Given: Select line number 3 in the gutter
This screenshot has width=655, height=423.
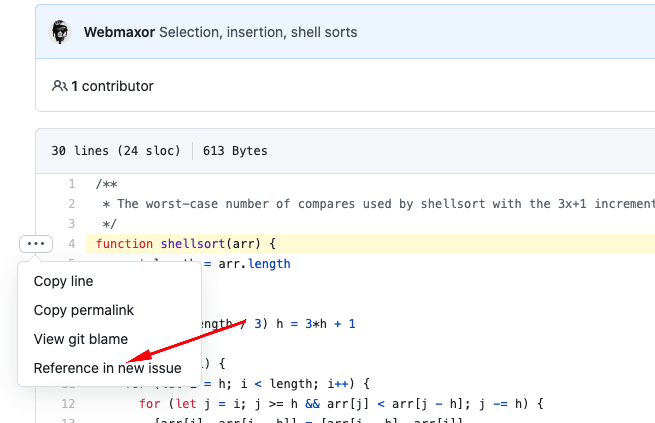Looking at the screenshot, I should point(71,224).
